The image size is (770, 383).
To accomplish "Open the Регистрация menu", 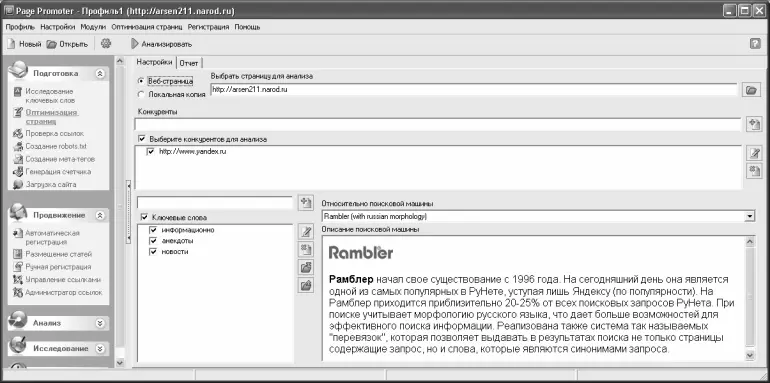I will [x=208, y=27].
